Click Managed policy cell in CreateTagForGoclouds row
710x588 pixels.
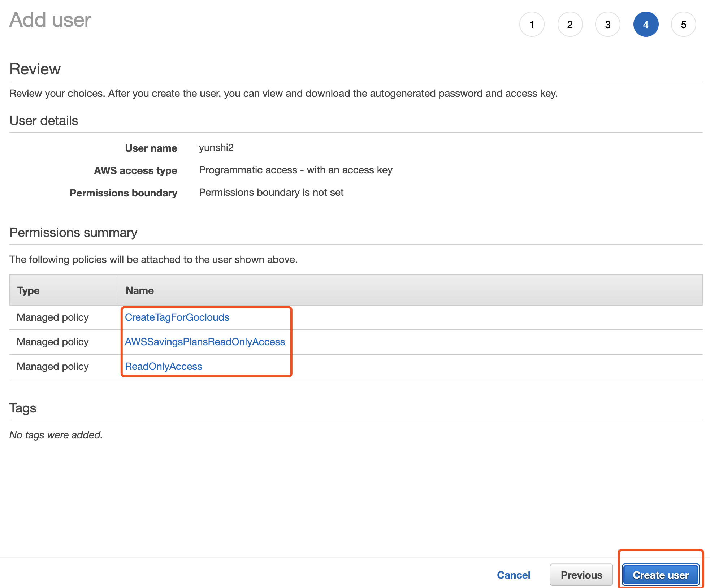click(x=53, y=317)
